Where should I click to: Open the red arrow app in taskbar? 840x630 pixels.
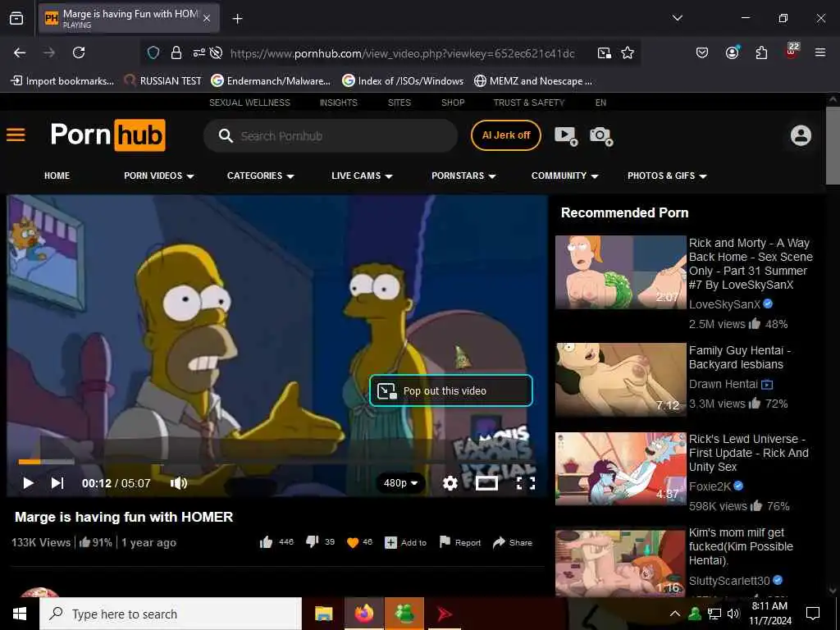click(444, 614)
